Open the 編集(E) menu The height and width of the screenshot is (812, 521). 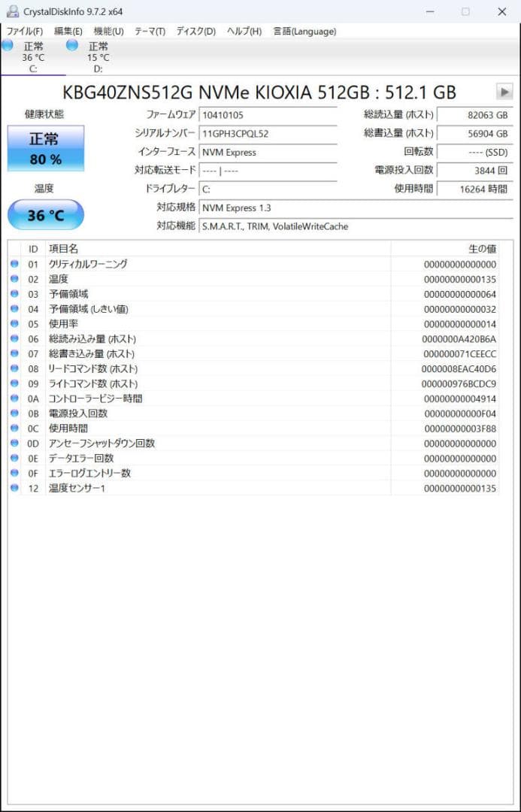point(68,32)
